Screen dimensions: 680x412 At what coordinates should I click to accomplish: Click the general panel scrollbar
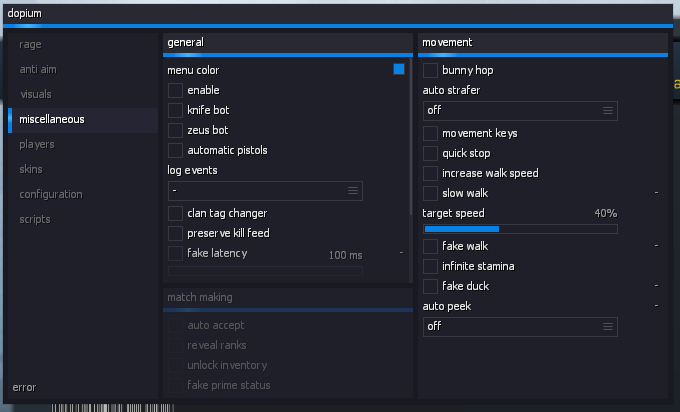[x=410, y=137]
